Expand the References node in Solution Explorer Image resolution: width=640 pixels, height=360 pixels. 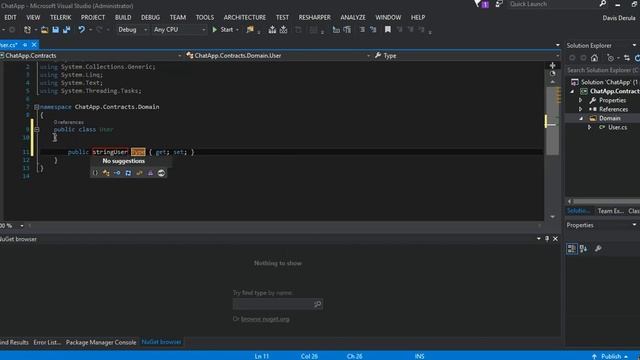(x=580, y=109)
